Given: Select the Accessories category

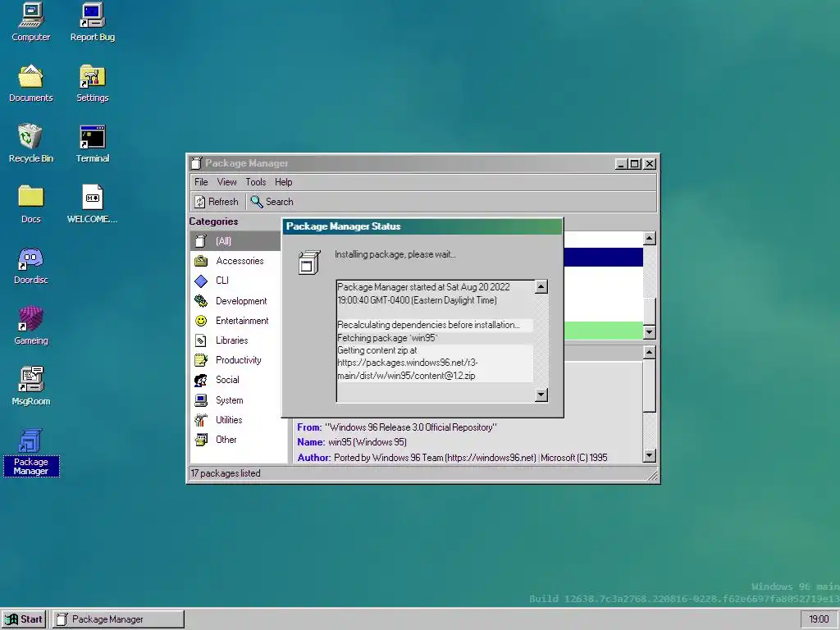Looking at the screenshot, I should point(235,261).
